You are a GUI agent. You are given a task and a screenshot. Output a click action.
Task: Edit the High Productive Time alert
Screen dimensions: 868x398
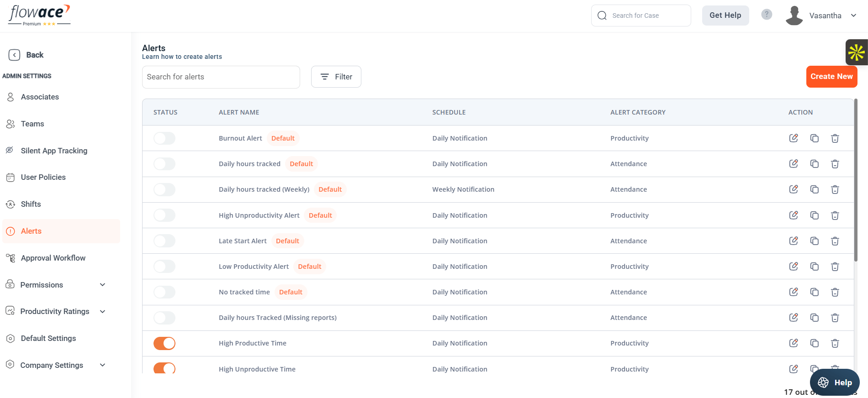click(794, 343)
